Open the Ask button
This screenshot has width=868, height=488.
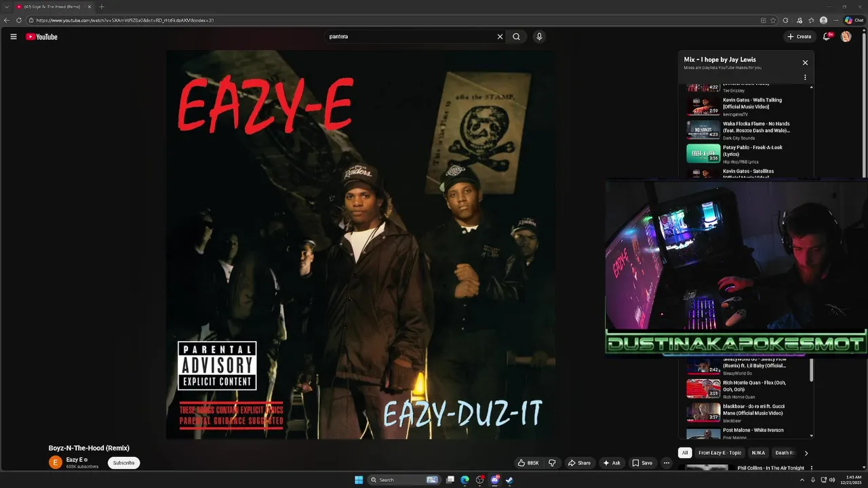point(612,463)
